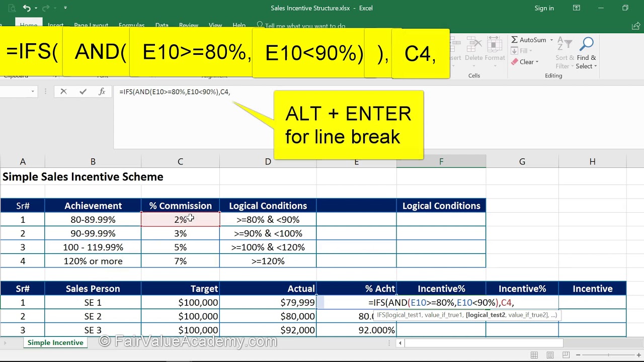Open the Home ribbon tab
Viewport: 644px width, 362px height.
29,26
